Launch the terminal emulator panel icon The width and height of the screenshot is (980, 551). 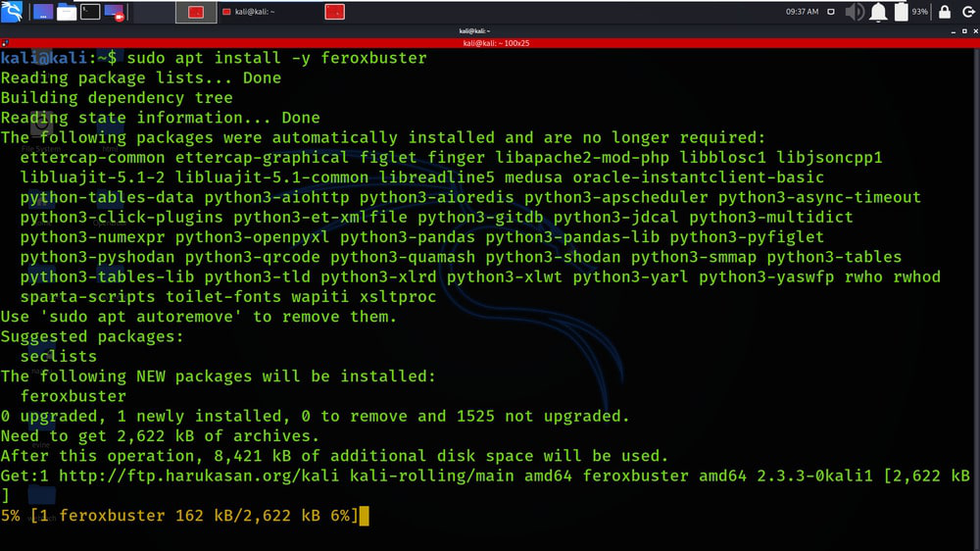(90, 11)
